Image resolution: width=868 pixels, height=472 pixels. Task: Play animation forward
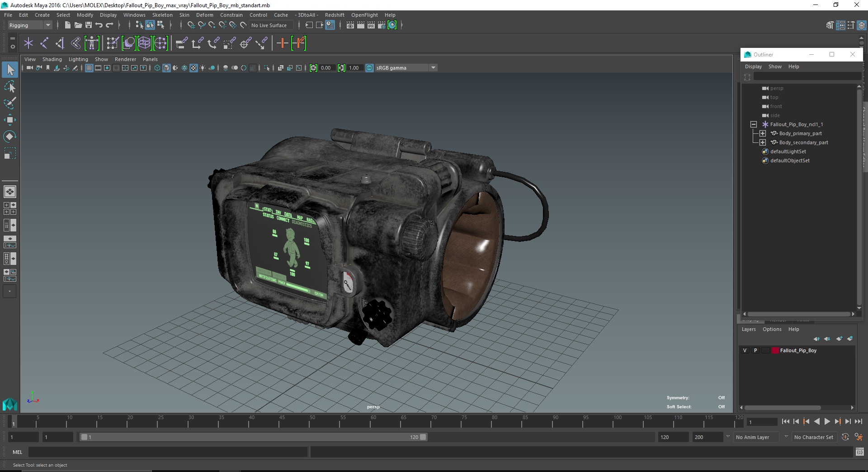tap(827, 421)
